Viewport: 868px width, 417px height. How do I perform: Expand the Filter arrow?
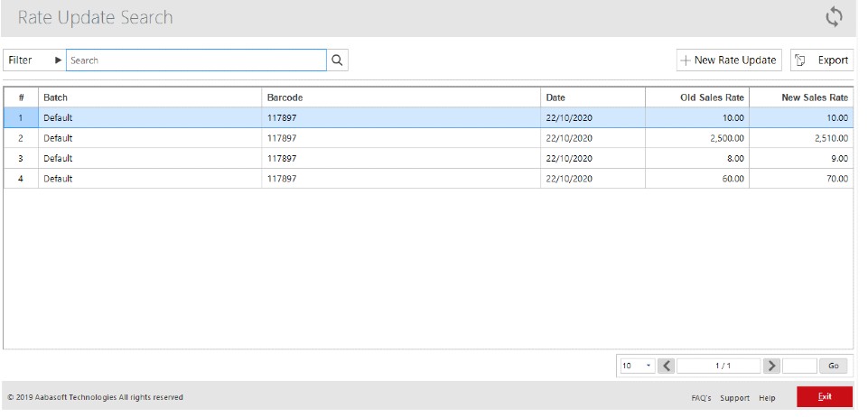59,60
